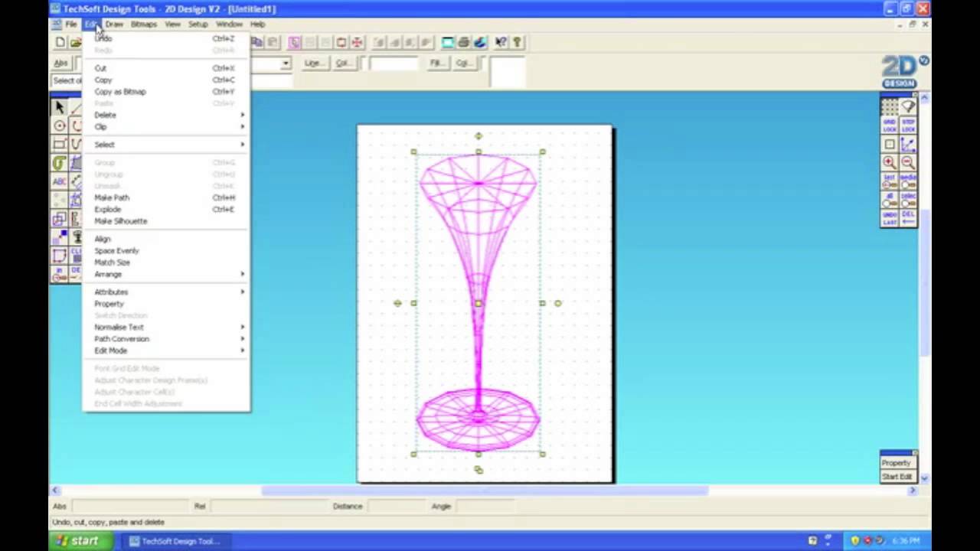
Task: Expand the Arrange submenu
Action: [165, 274]
